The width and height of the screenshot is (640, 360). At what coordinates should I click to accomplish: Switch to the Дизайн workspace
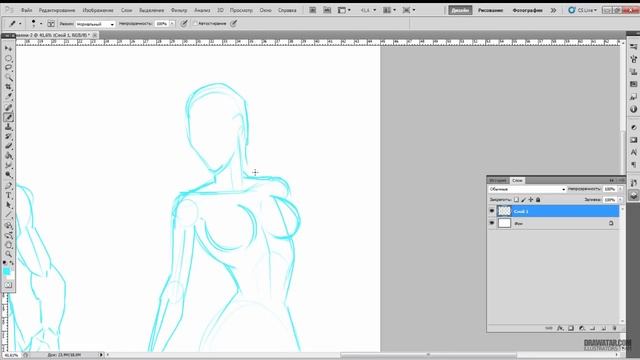[460, 10]
